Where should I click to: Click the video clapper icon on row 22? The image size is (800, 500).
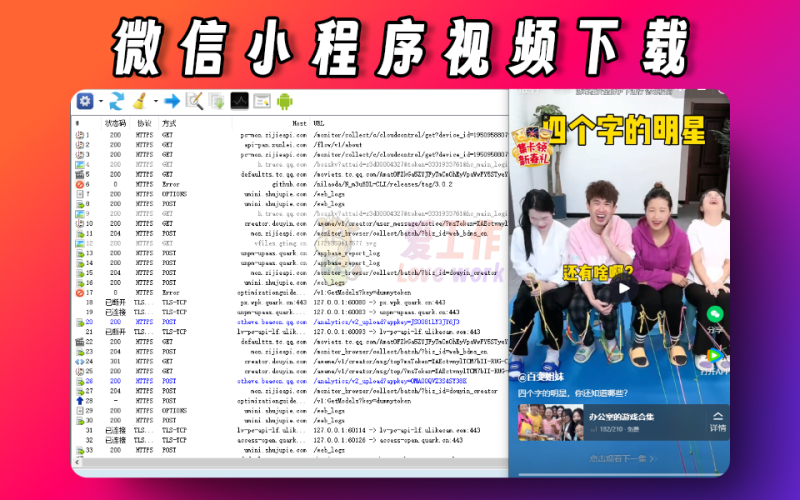coord(80,342)
